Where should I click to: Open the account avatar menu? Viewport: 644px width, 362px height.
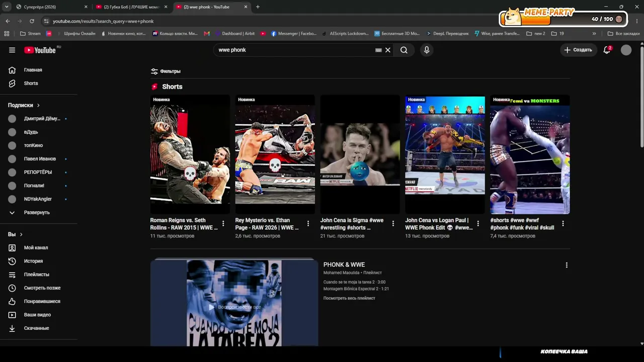tap(626, 50)
